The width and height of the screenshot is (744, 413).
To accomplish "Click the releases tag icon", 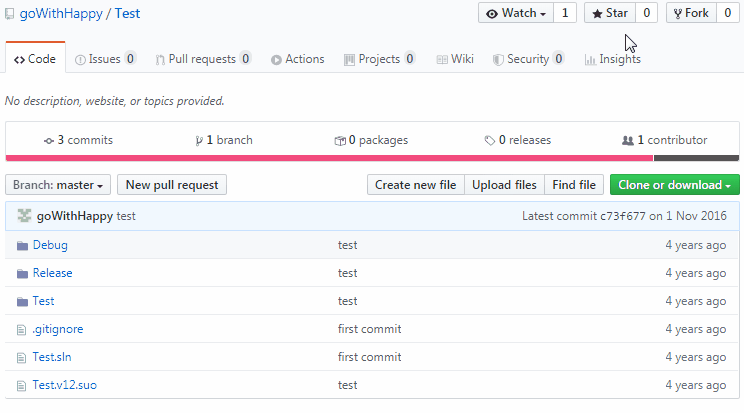I will [x=490, y=141].
